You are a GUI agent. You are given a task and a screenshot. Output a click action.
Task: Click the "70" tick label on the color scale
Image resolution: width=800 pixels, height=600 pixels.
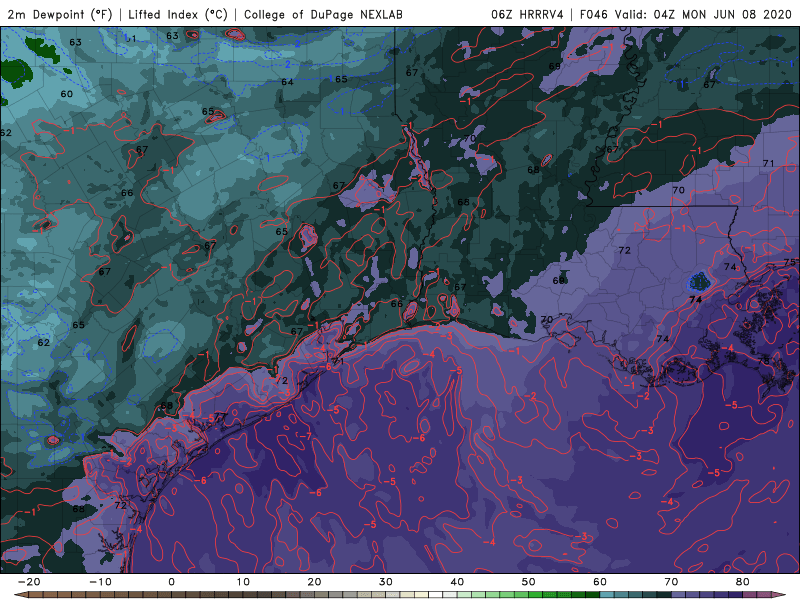(x=671, y=582)
